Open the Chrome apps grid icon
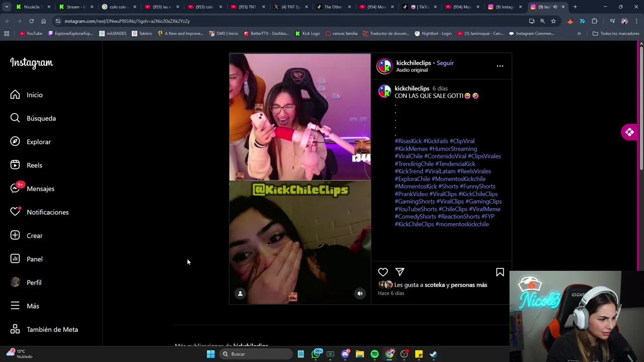644x362 pixels. [7, 34]
